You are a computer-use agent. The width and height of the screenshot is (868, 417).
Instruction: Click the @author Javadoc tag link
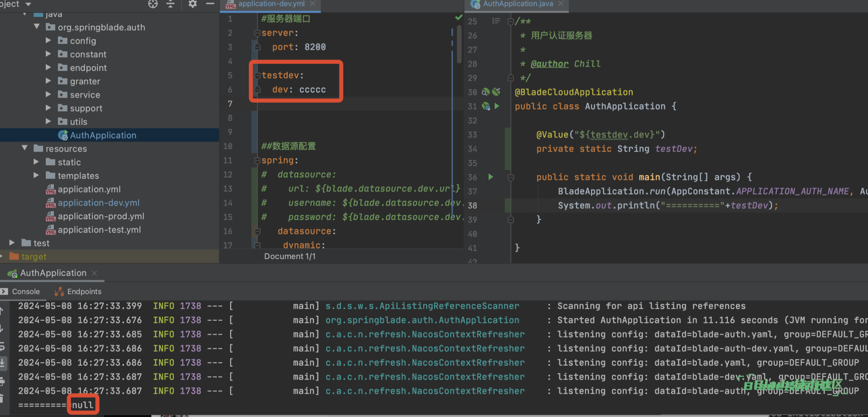(x=549, y=64)
